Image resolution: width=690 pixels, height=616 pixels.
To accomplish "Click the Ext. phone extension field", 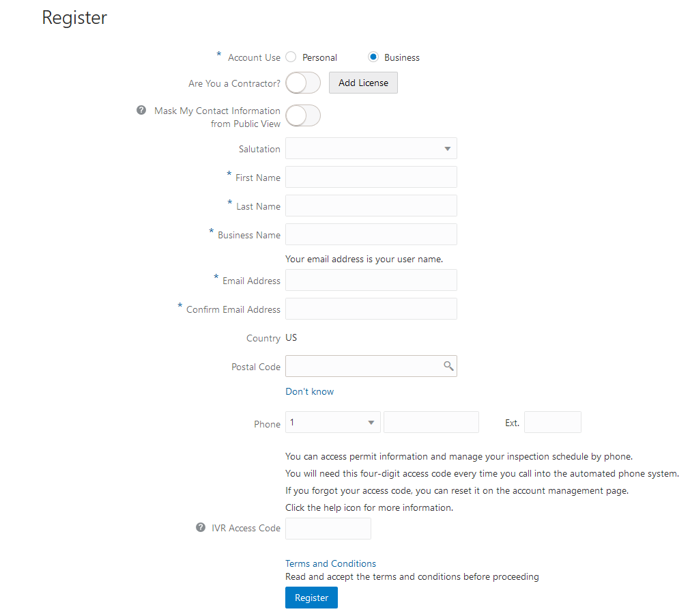I will point(553,422).
